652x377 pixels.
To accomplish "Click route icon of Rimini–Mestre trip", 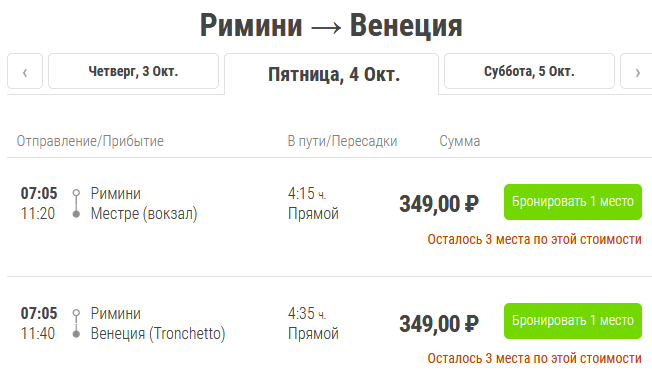I will [x=76, y=203].
